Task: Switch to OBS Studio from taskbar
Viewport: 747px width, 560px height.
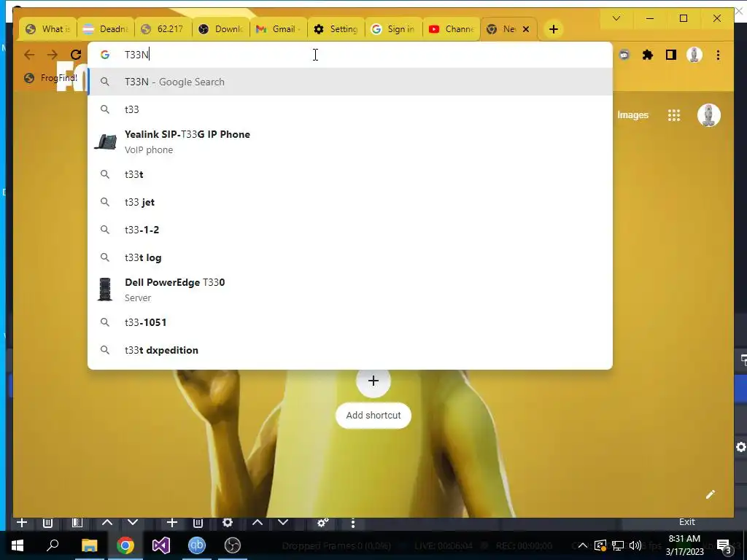Action: click(233, 545)
